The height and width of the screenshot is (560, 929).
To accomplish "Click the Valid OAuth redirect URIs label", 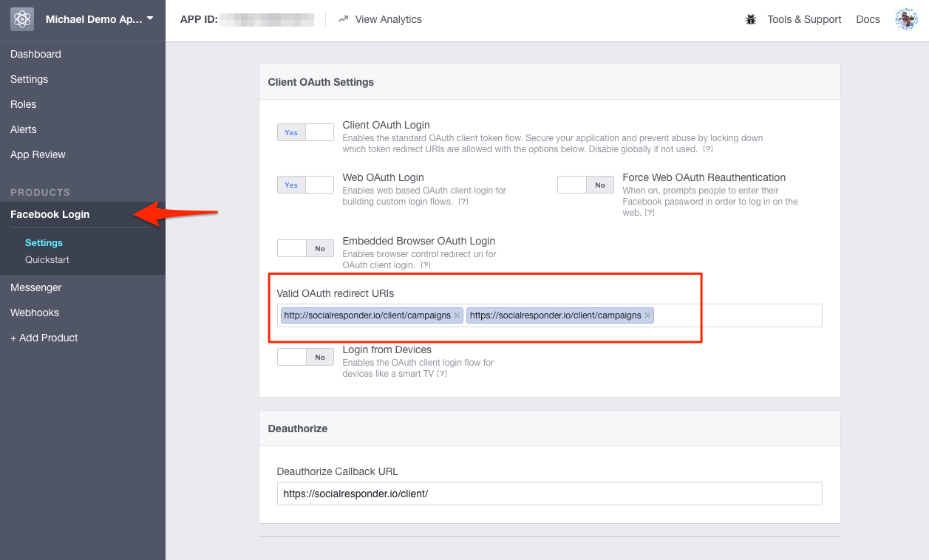I will 336,293.
